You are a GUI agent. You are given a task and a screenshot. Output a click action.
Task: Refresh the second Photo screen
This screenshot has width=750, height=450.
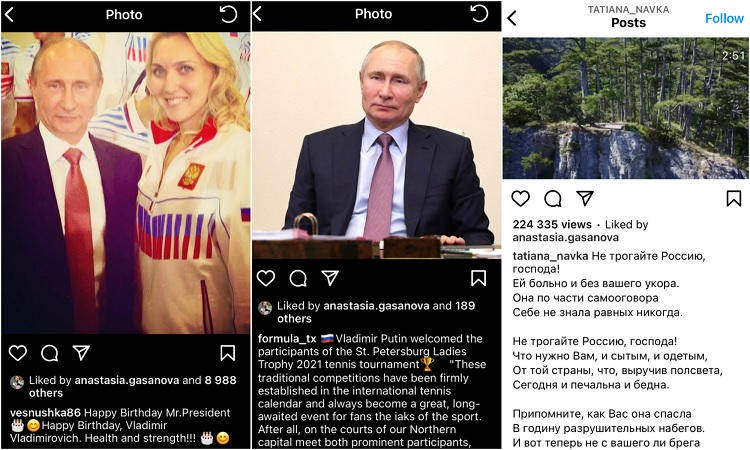(479, 13)
